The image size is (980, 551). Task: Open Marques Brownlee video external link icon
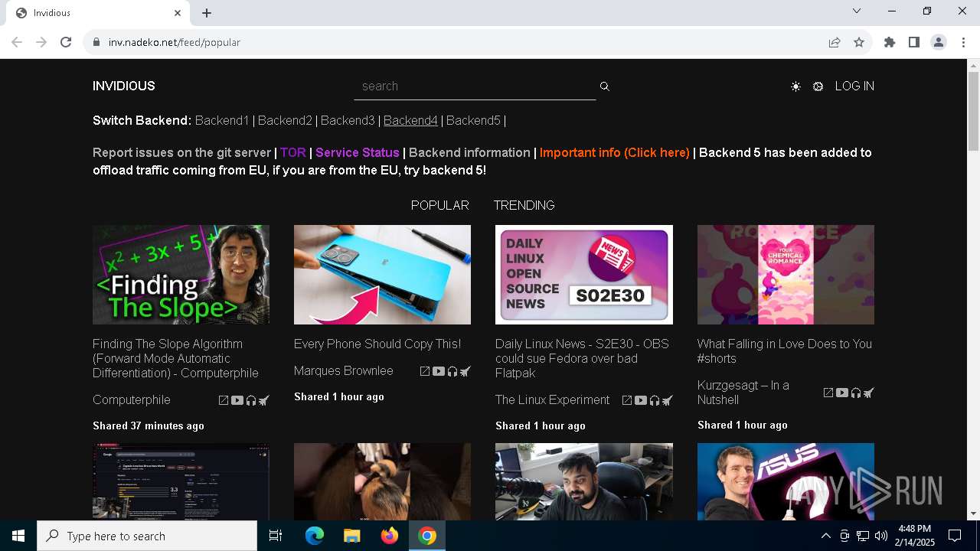coord(425,371)
